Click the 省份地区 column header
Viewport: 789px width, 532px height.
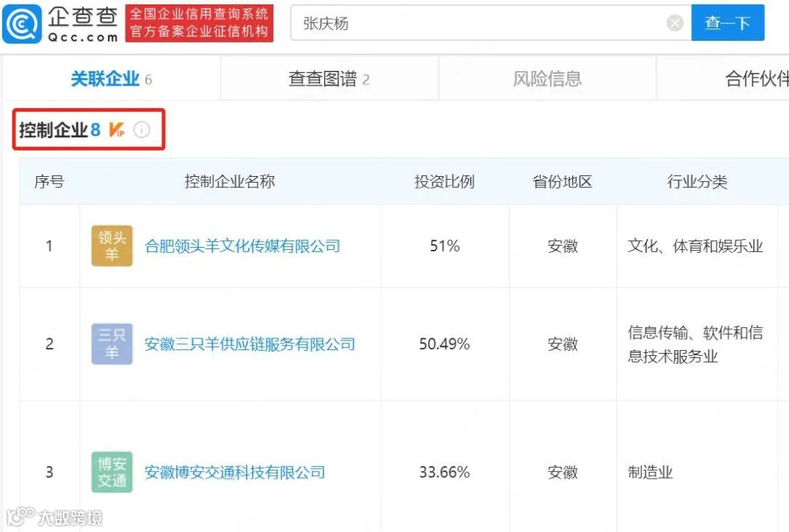(x=563, y=181)
